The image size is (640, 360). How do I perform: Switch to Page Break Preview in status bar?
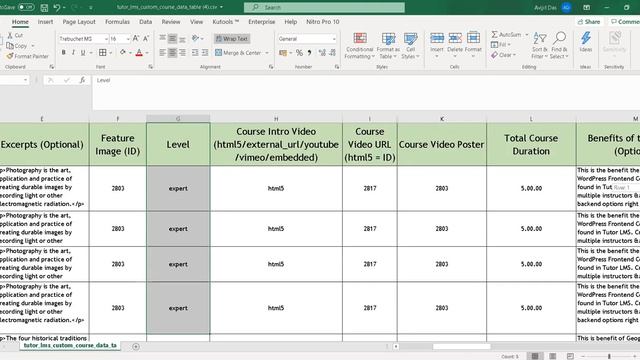570,356
